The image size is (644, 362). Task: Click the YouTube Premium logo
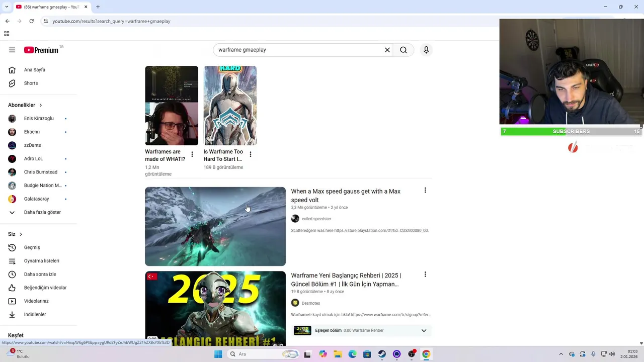click(42, 50)
